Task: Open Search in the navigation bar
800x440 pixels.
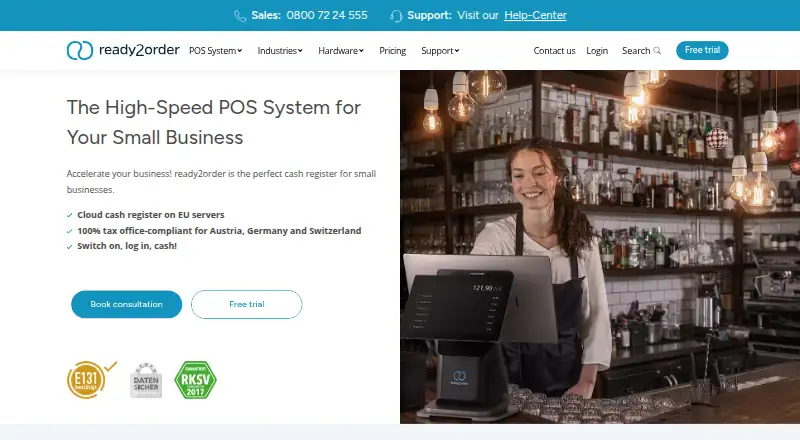Action: (x=641, y=51)
